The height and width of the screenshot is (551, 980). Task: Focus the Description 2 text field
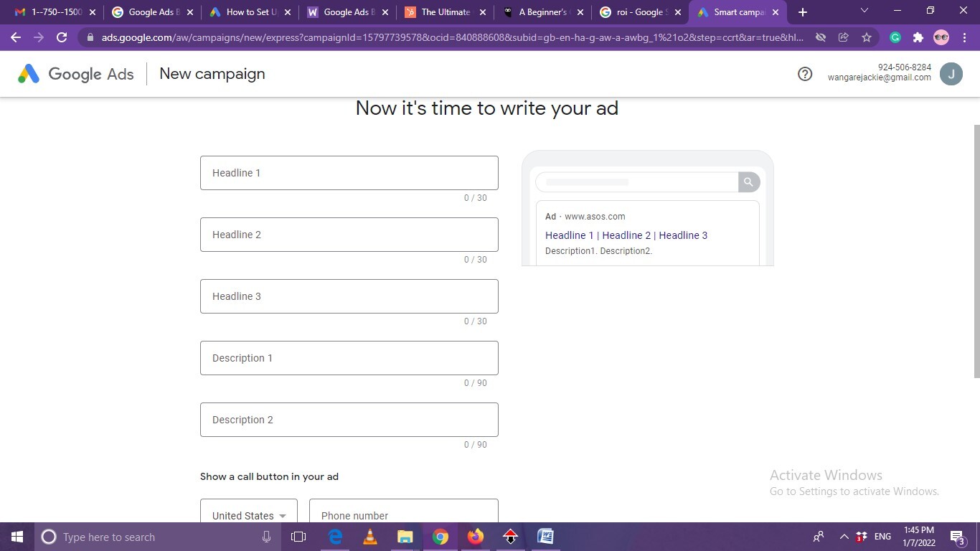click(x=349, y=420)
